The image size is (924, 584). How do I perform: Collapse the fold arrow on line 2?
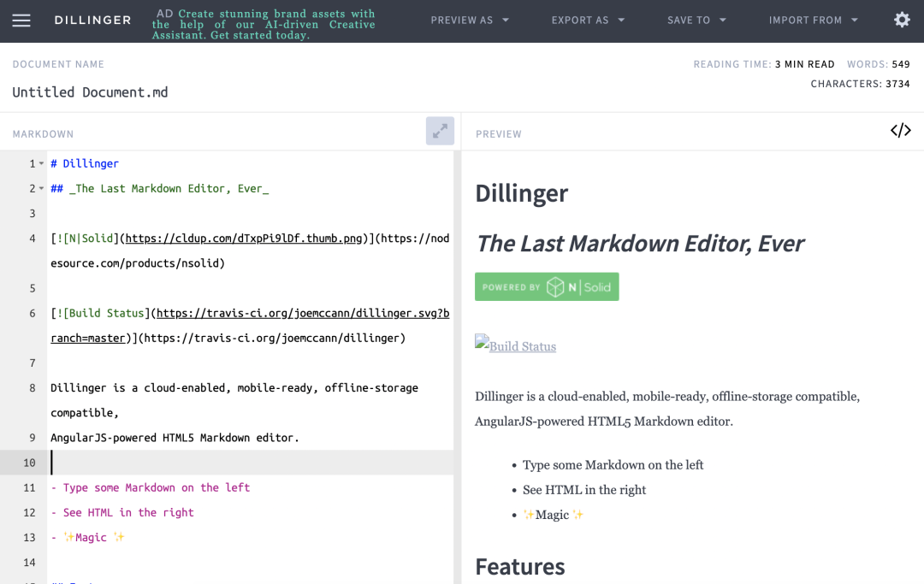click(x=41, y=188)
